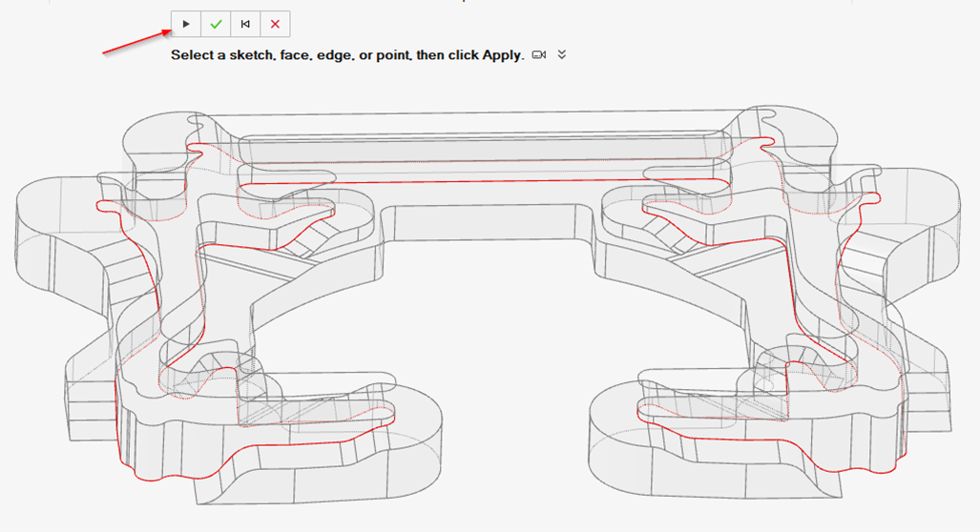The width and height of the screenshot is (980, 532).
Task: Confirm with the green checkmark button
Action: point(216,25)
